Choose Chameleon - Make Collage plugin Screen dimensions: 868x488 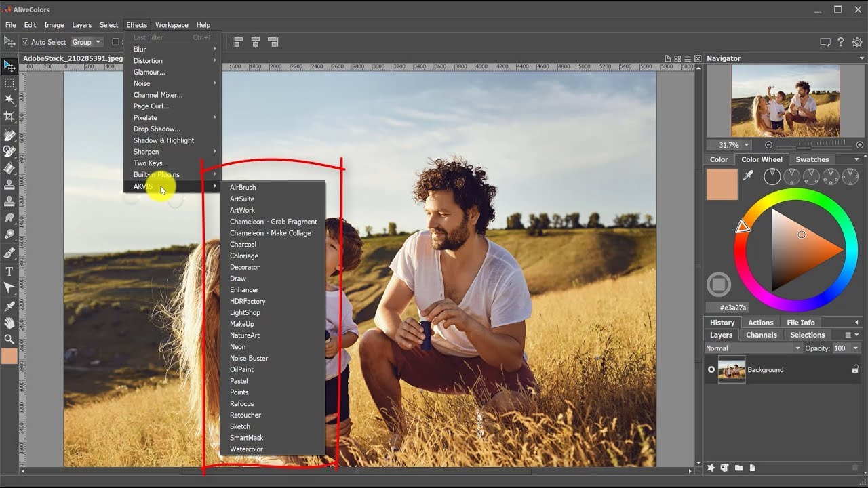click(x=273, y=232)
